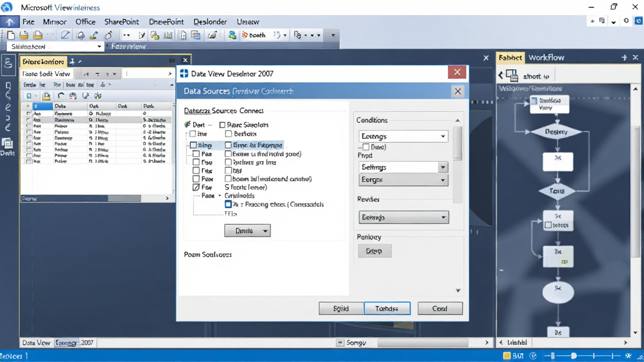This screenshot has width=644, height=362.
Task: Click the star icon right of zoom slider
Action: (x=628, y=356)
